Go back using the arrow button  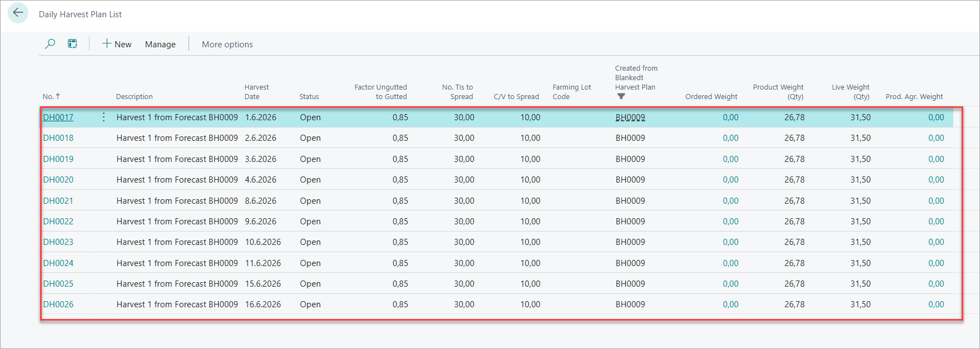point(18,13)
